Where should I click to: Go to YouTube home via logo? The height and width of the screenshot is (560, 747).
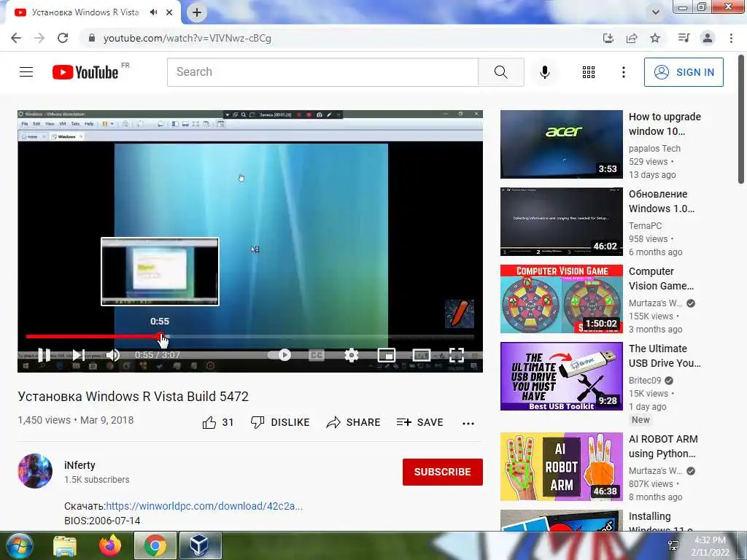tap(86, 72)
